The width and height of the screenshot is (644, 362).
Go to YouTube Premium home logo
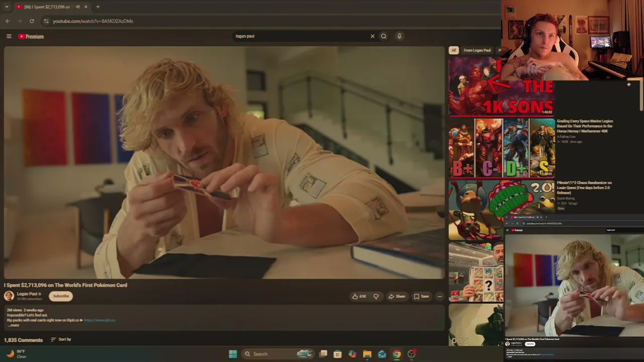pyautogui.click(x=31, y=36)
